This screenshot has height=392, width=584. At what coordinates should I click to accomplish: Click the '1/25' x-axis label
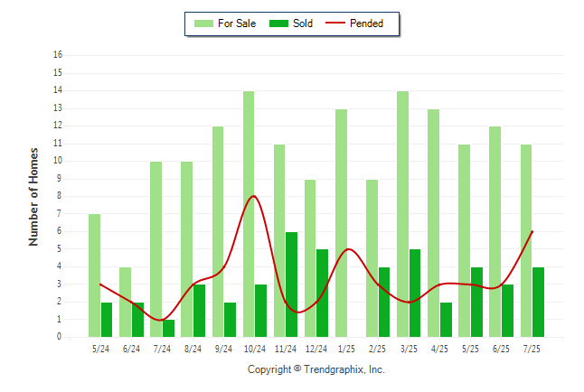347,349
